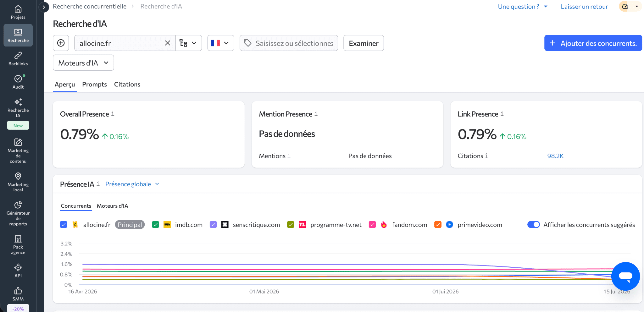The image size is (644, 312).
Task: Open Recherche IA sidebar item
Action: tap(18, 108)
